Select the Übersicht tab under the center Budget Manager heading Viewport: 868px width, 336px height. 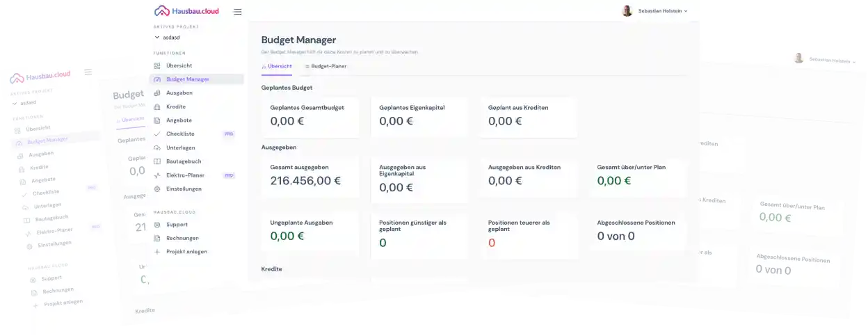276,66
